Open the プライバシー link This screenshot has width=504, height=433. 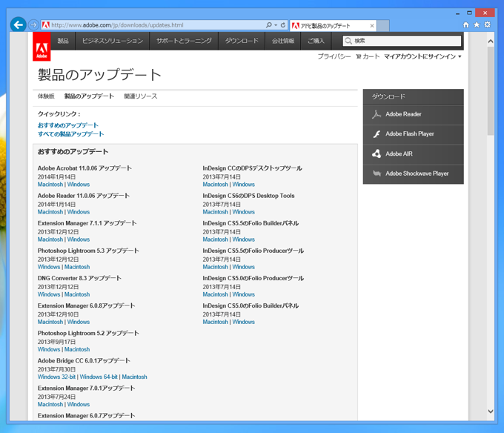[334, 56]
